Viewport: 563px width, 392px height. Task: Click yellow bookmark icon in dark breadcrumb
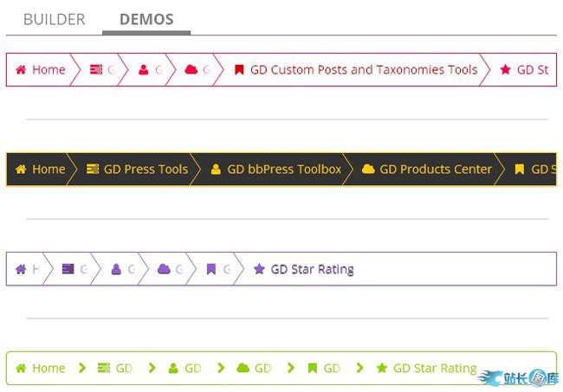coord(520,170)
